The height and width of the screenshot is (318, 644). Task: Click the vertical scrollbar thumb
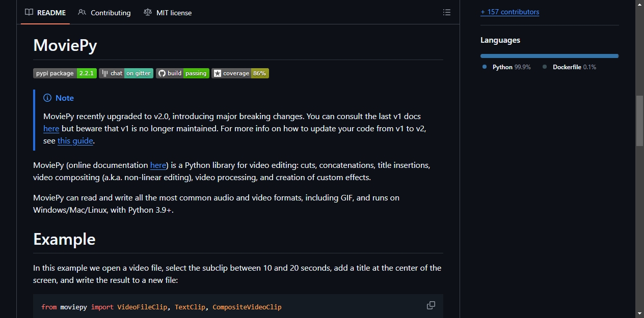(x=639, y=121)
